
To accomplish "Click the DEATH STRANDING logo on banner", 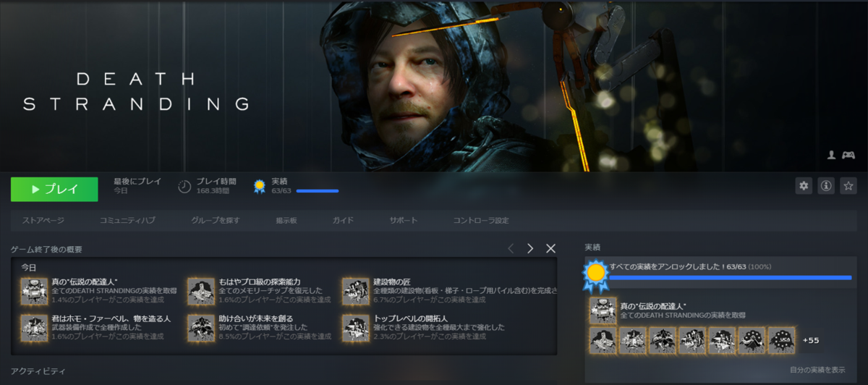I will click(x=137, y=90).
